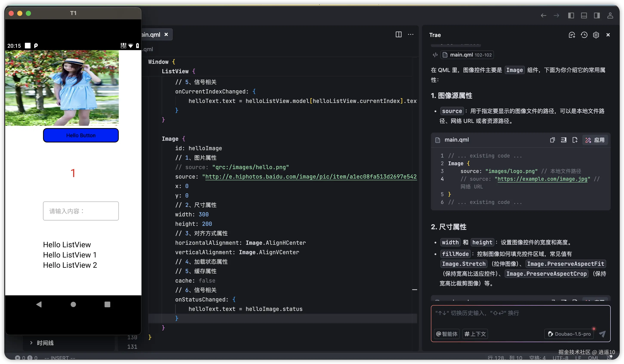Apply snippet with 应用 button
624x364 pixels.
(595, 140)
